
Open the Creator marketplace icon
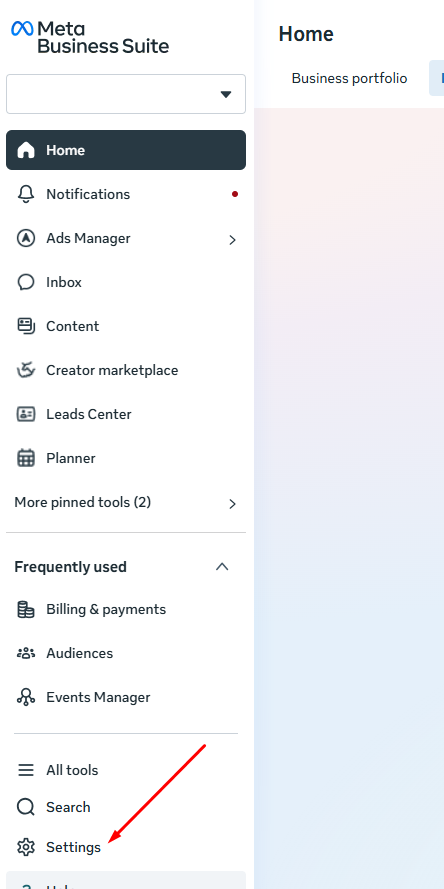pyautogui.click(x=26, y=370)
